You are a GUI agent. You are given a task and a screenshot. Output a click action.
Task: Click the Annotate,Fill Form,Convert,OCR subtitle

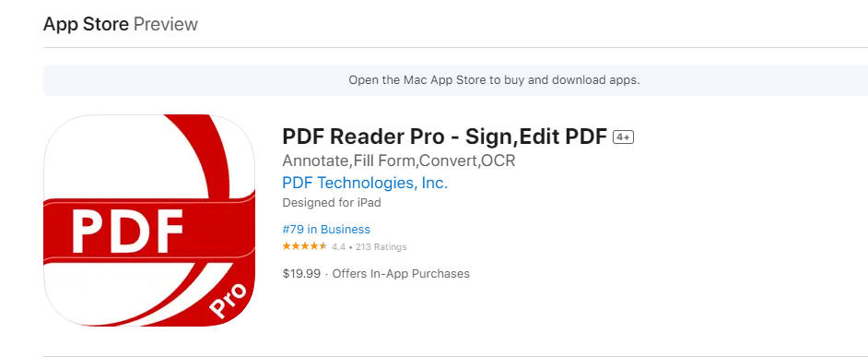tap(399, 161)
